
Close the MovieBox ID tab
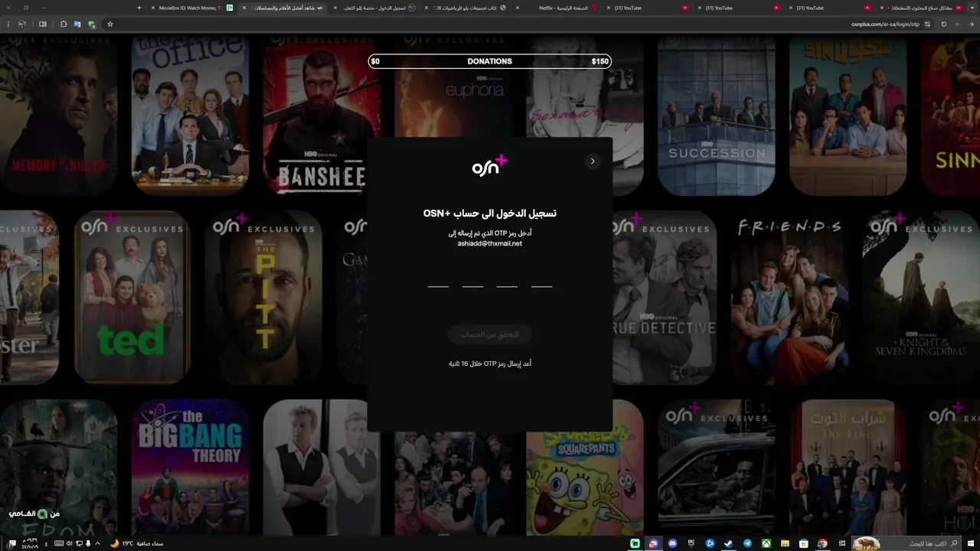153,8
